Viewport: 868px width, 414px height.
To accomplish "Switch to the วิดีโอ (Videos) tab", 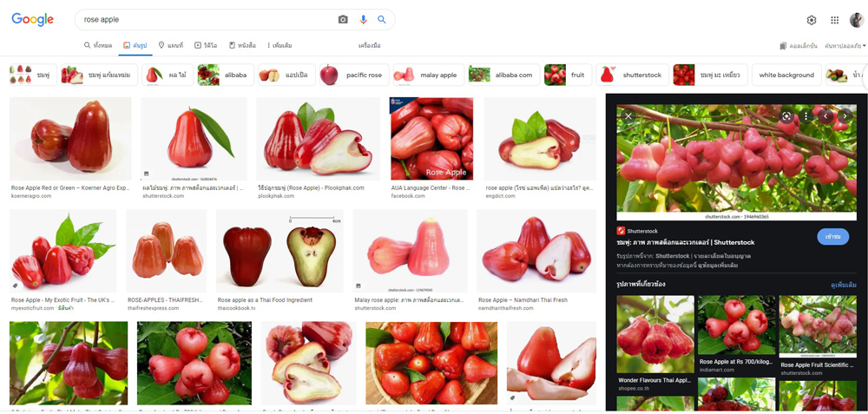I will tap(206, 45).
